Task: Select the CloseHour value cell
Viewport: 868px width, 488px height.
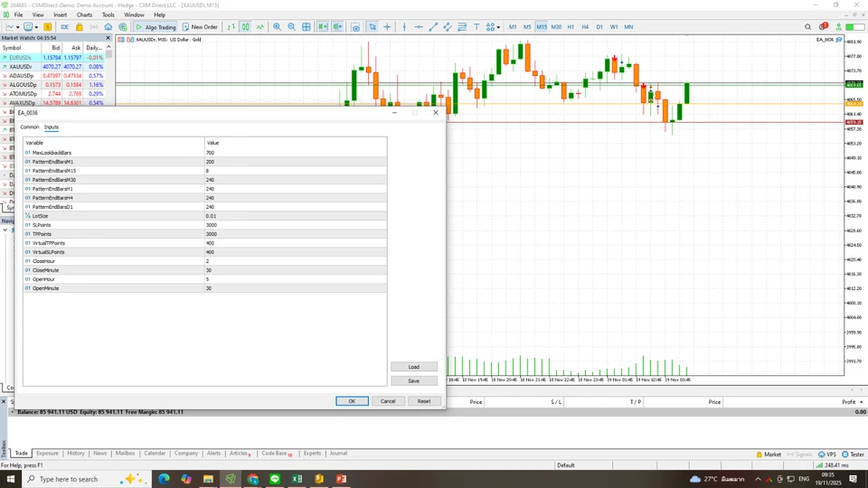Action: pyautogui.click(x=296, y=261)
